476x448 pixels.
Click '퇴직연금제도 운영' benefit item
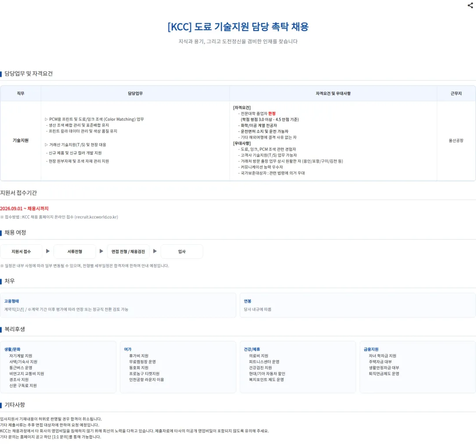tap(384, 373)
